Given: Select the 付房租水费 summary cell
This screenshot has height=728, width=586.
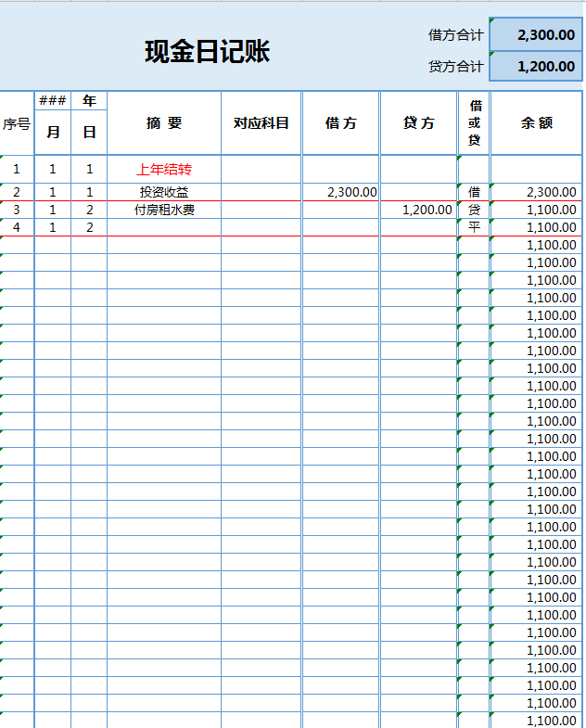Looking at the screenshot, I should [164, 210].
